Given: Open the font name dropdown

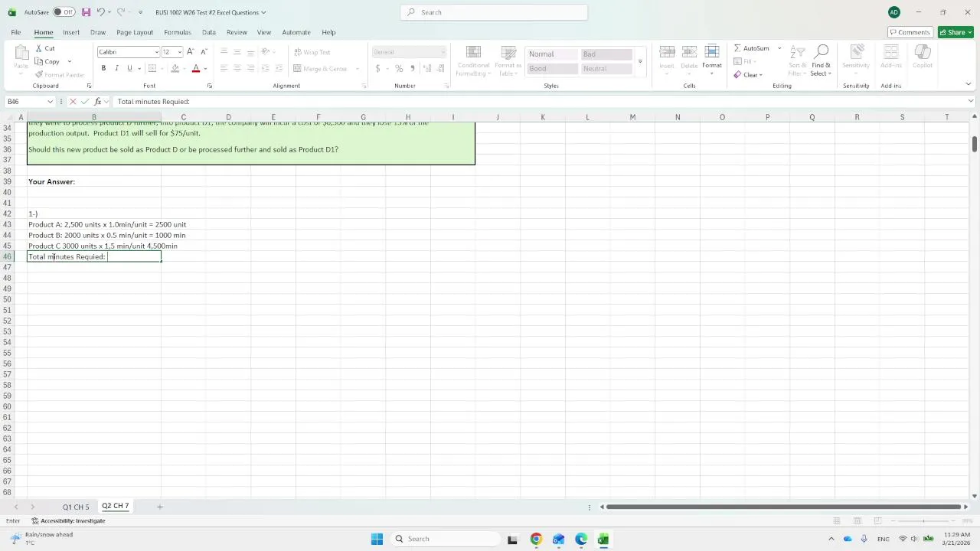Looking at the screenshot, I should tap(156, 52).
